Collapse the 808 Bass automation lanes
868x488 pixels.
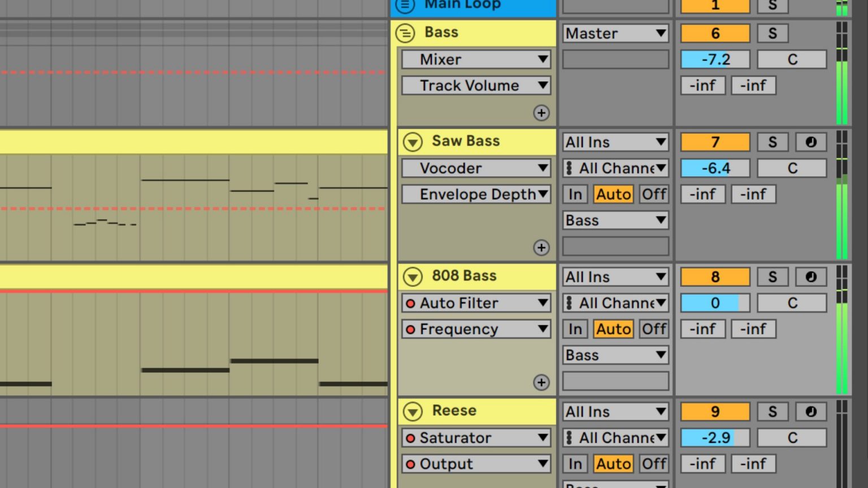tap(412, 276)
